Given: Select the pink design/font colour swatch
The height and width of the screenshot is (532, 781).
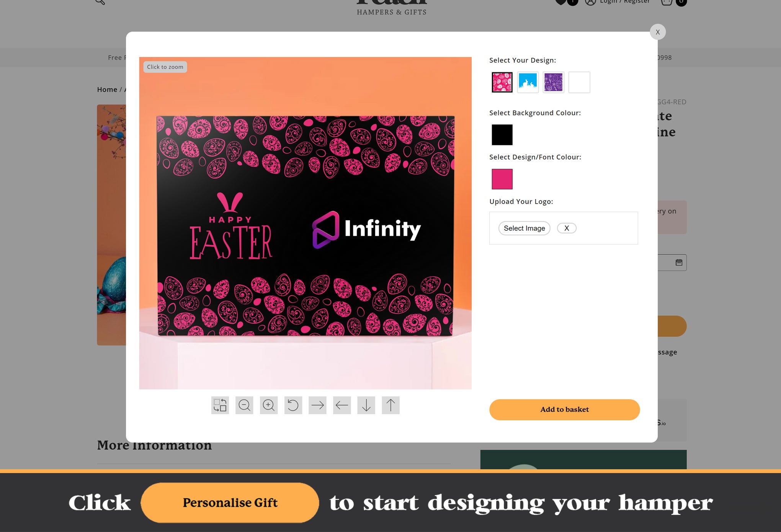Looking at the screenshot, I should (x=502, y=179).
